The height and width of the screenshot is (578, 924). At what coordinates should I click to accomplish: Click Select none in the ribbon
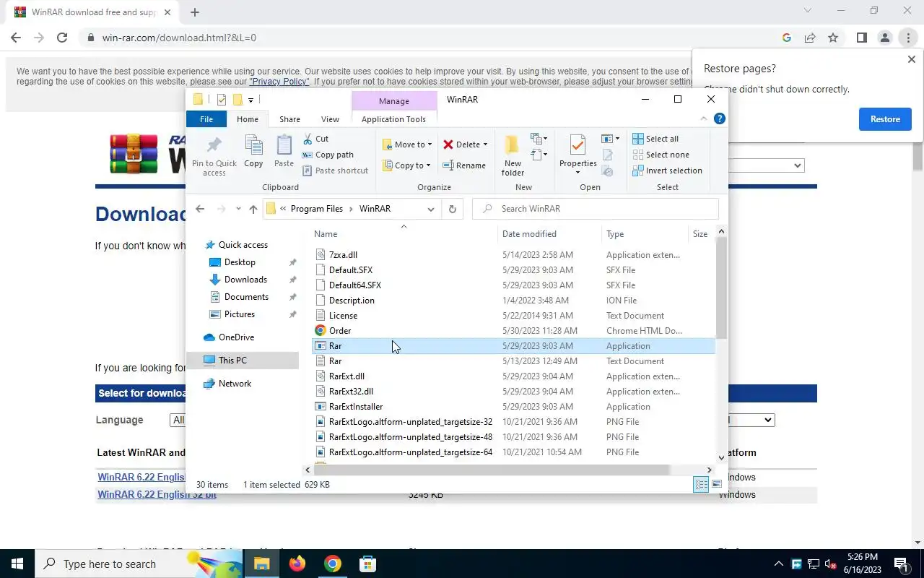661,155
